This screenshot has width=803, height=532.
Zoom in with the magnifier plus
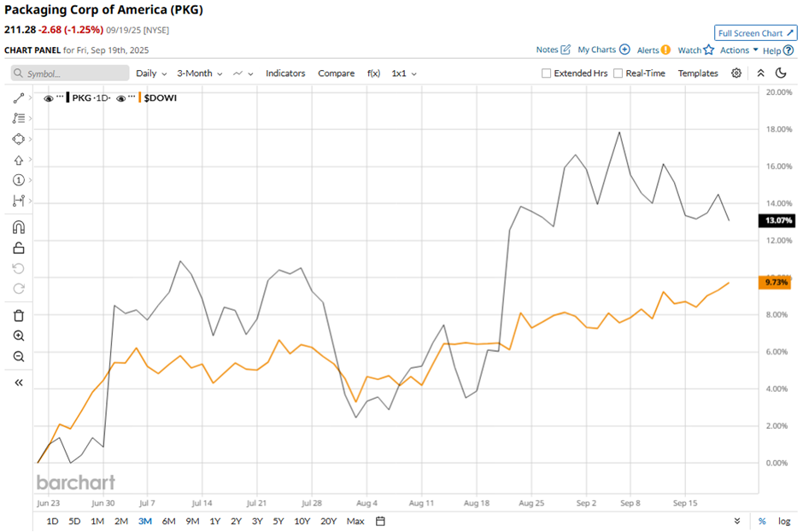click(x=19, y=336)
